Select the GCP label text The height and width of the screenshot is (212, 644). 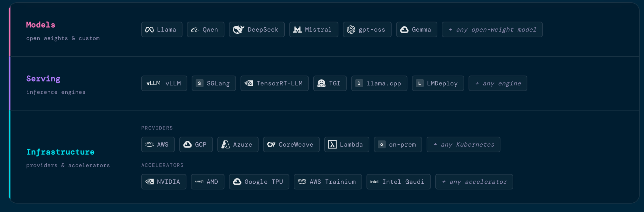coord(201,145)
